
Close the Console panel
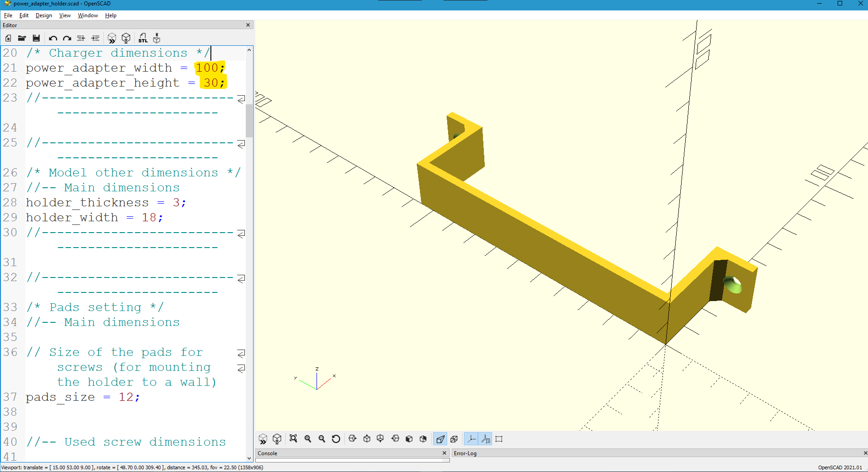[444, 453]
